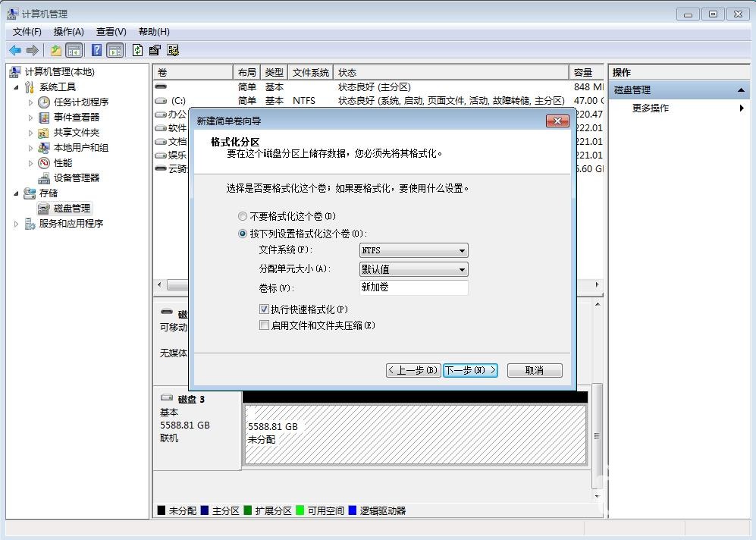
Task: Click the Refresh toolbar icon
Action: [x=137, y=50]
